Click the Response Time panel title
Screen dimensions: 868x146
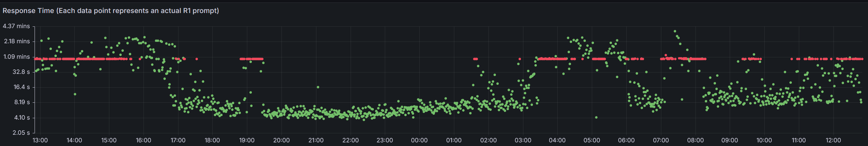111,11
